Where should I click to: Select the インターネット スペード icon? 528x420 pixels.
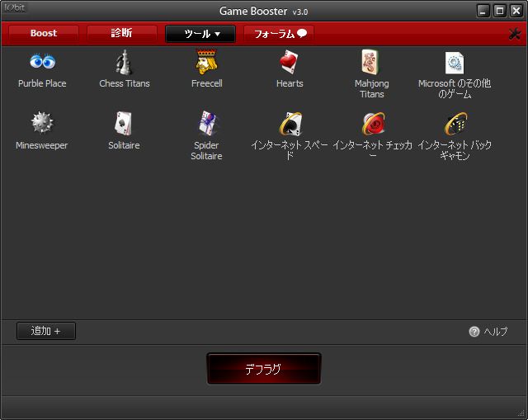tap(290, 124)
